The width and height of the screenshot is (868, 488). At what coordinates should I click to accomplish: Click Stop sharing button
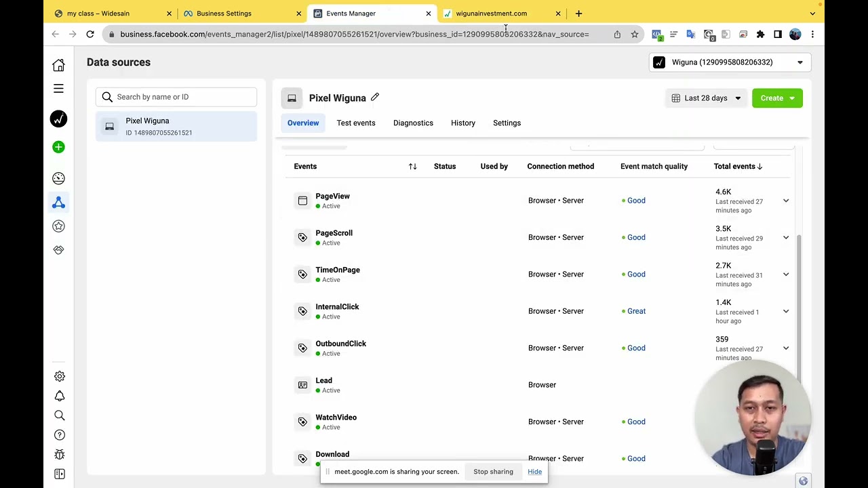(493, 472)
